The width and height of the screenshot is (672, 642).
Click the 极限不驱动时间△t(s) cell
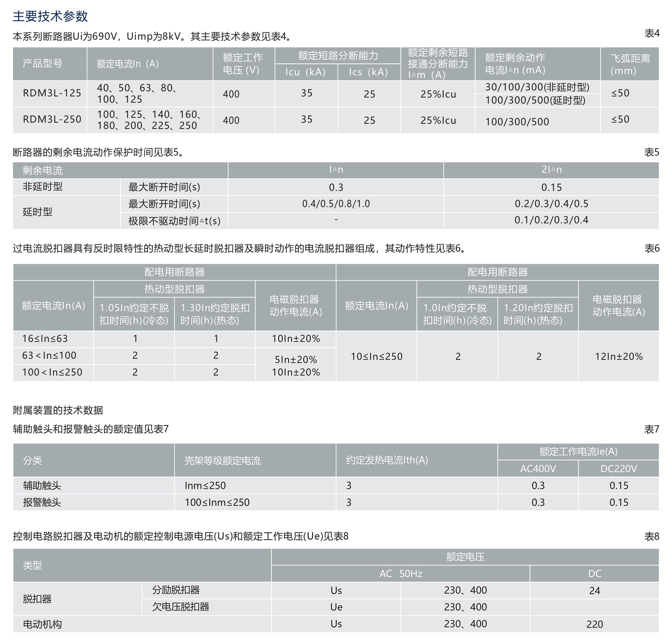[174, 221]
